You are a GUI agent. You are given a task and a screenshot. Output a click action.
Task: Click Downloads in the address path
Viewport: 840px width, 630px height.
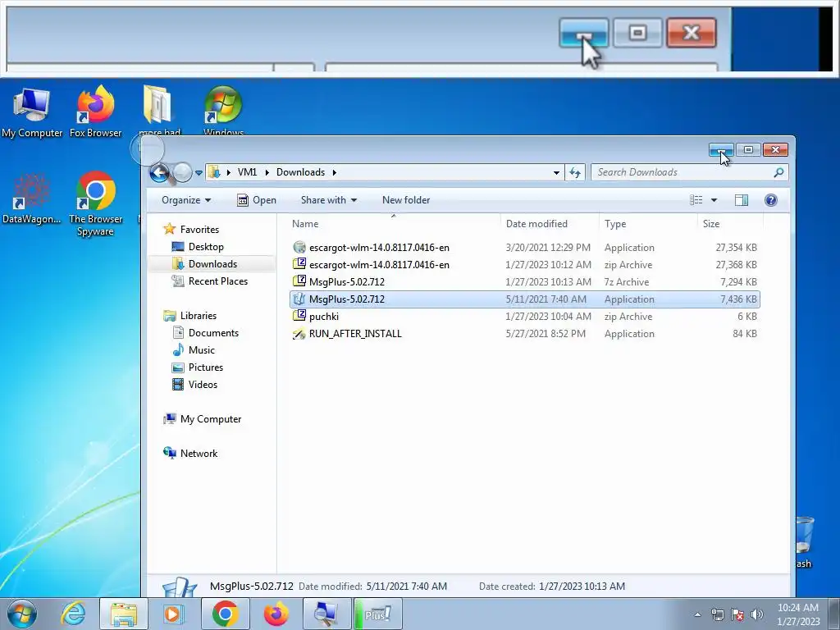(300, 172)
